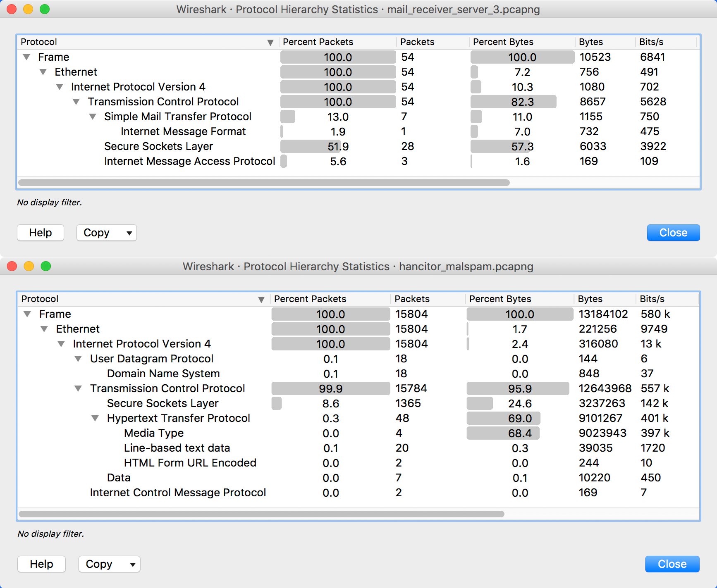Screen dimensions: 717x588
Task: Collapse the Simple Mail Transfer Protocol node
Action: point(93,117)
